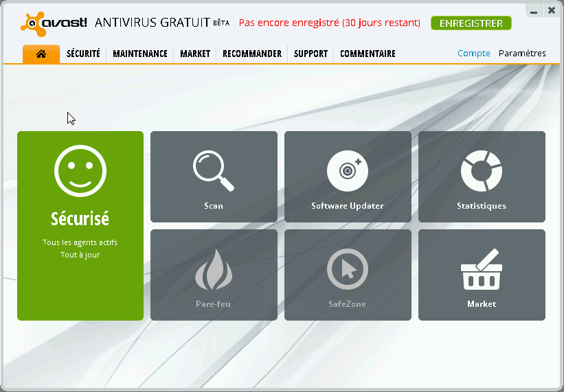Screen dimensions: 564x392
Task: Open the RECOMMANDER tab
Action: (252, 54)
